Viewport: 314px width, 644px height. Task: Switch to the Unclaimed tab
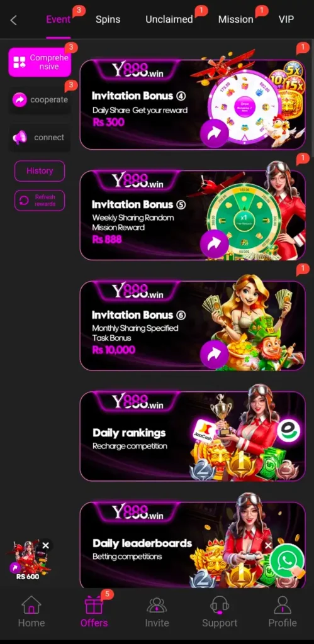[169, 19]
